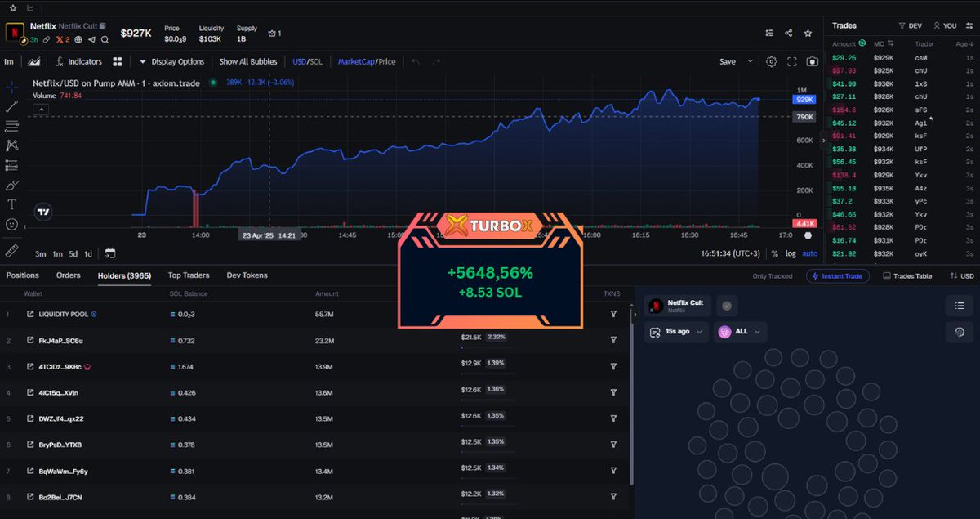Image resolution: width=980 pixels, height=519 pixels.
Task: Collapse the Volume indicator legend
Action: 39,110
